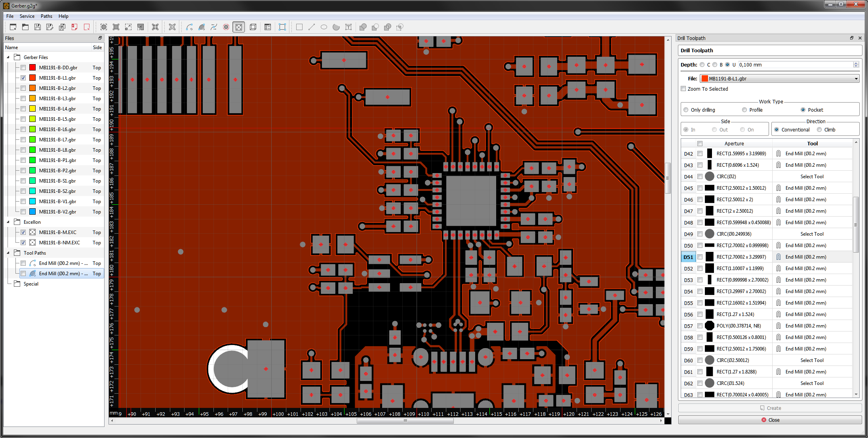Select the Profile toolpath tool icon

(189, 27)
